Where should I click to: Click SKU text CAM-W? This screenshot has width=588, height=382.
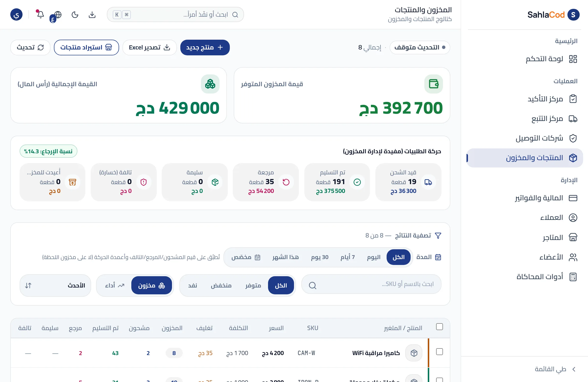(306, 353)
